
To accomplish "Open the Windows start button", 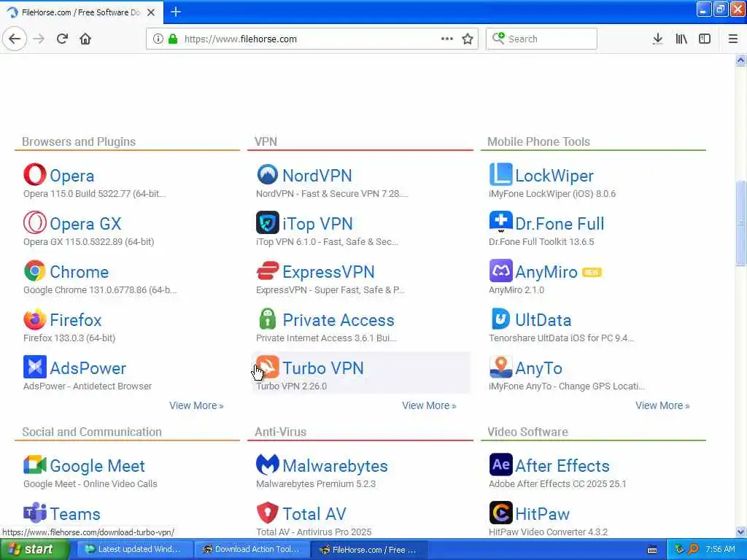I will click(x=34, y=550).
